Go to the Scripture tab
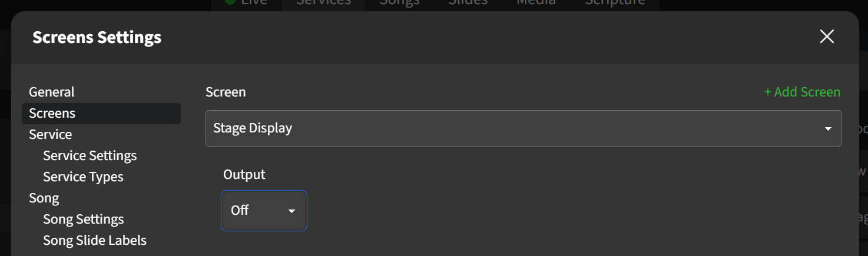 [x=615, y=3]
